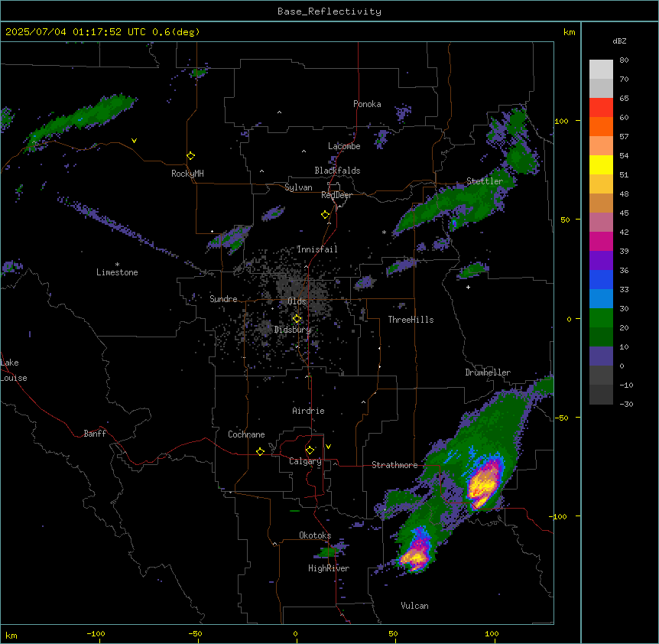Click the asterisk marker above Limestone
Viewport: 659px width, 644px height.
(x=117, y=265)
